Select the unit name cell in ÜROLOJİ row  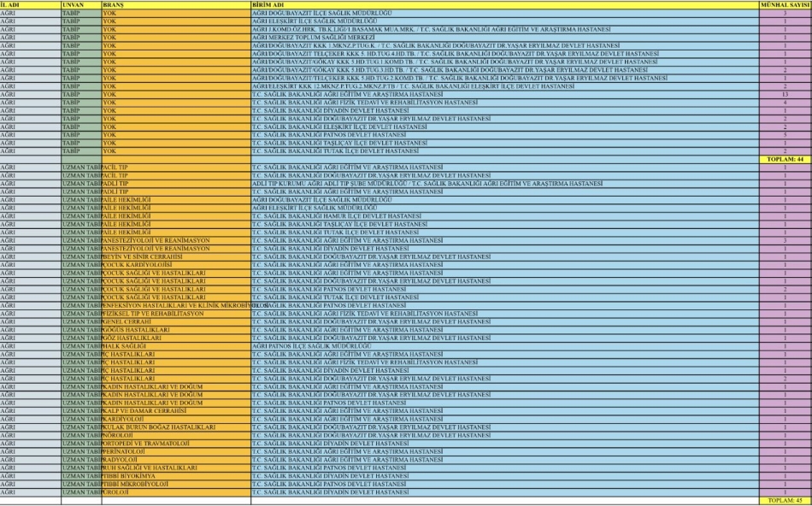pos(505,492)
